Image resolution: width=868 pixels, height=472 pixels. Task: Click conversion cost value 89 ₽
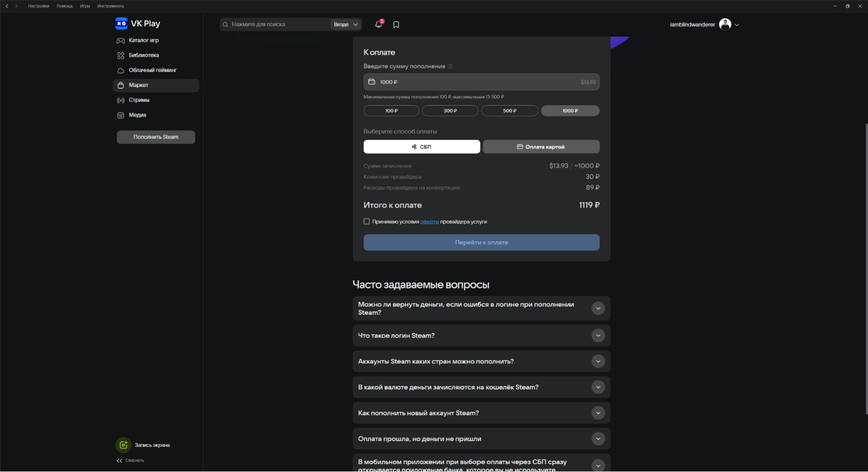[592, 188]
